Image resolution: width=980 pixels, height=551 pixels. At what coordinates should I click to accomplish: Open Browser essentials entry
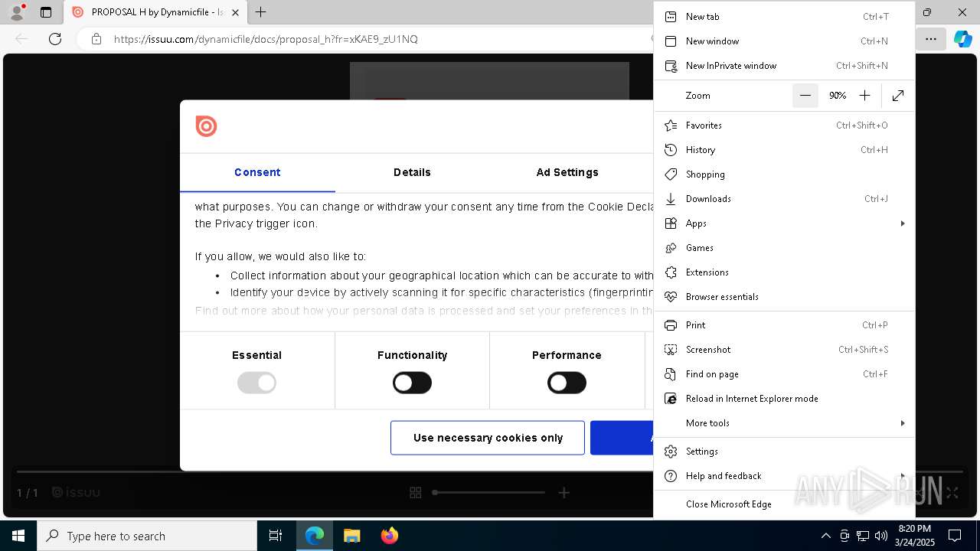tap(784, 297)
